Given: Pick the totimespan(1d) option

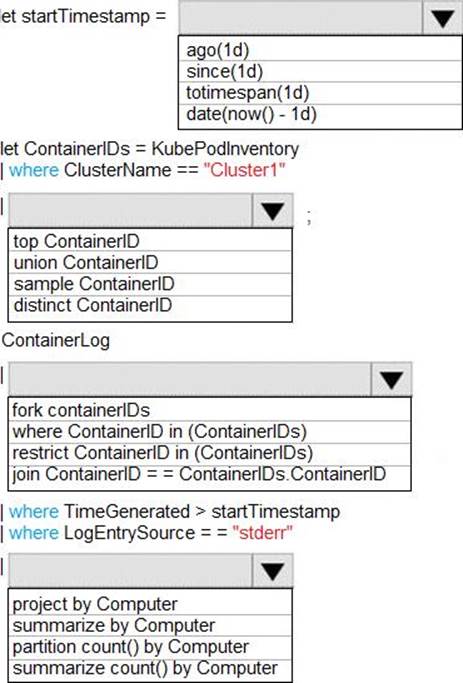Looking at the screenshot, I should (x=320, y=93).
